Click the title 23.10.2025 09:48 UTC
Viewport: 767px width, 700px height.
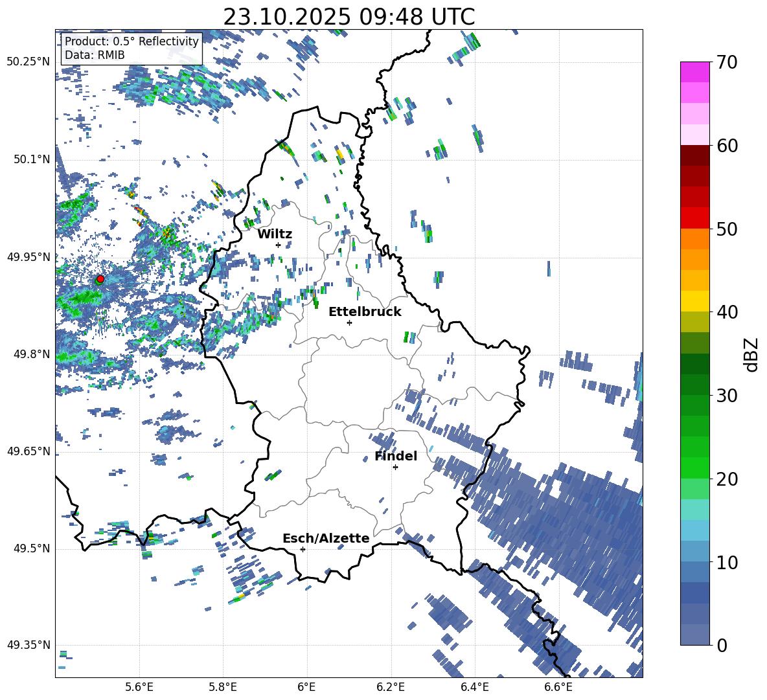(349, 17)
